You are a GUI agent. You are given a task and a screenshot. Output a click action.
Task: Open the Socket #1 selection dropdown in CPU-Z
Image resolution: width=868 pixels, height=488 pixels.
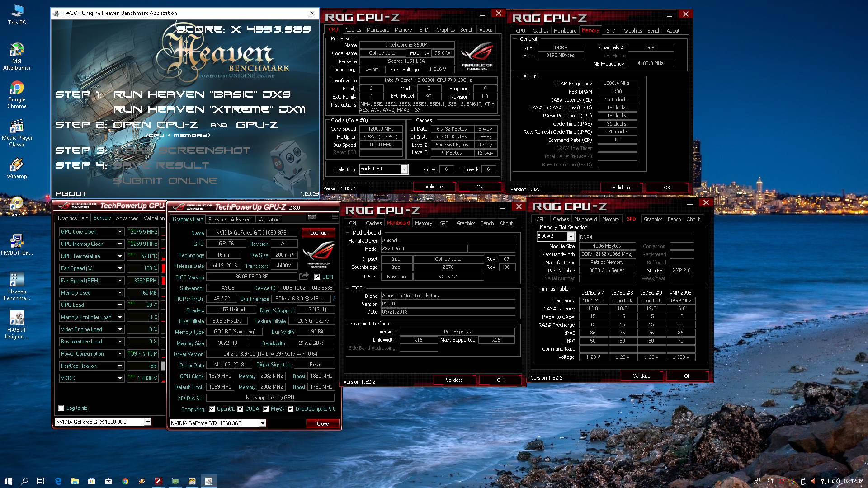point(404,169)
